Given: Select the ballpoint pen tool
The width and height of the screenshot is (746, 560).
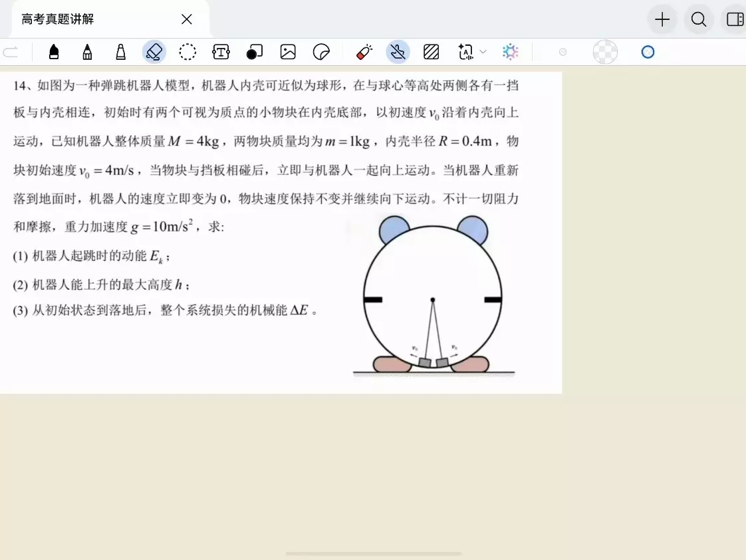Looking at the screenshot, I should coord(87,52).
